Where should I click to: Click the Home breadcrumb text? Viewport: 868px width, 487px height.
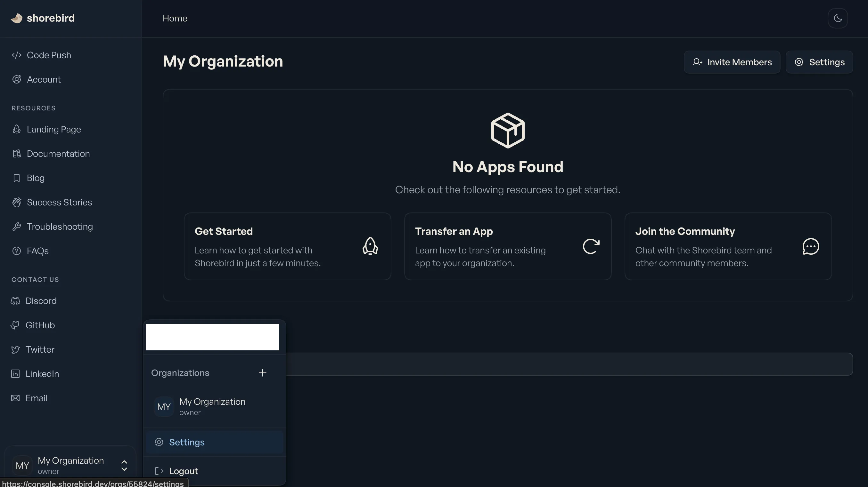175,19
